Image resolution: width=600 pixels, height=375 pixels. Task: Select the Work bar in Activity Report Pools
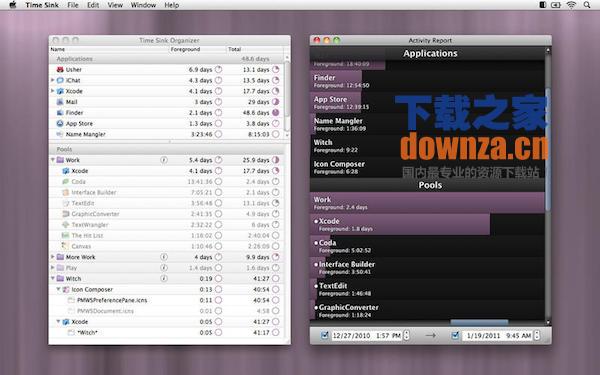point(427,203)
